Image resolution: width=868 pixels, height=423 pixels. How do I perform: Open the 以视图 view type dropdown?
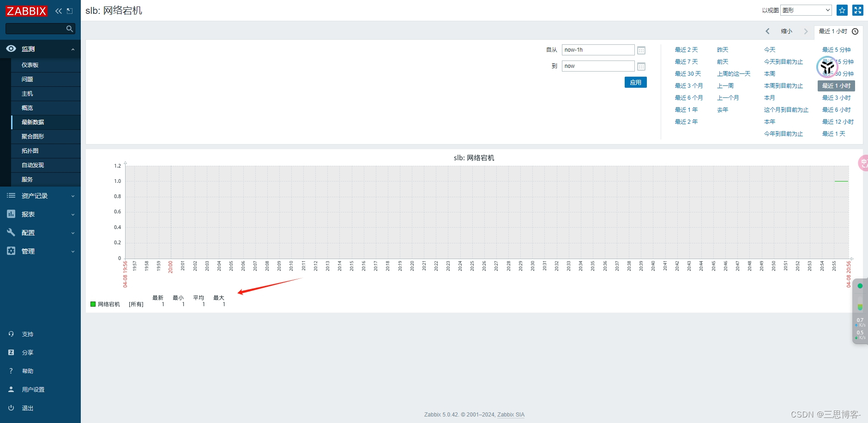[x=806, y=10]
